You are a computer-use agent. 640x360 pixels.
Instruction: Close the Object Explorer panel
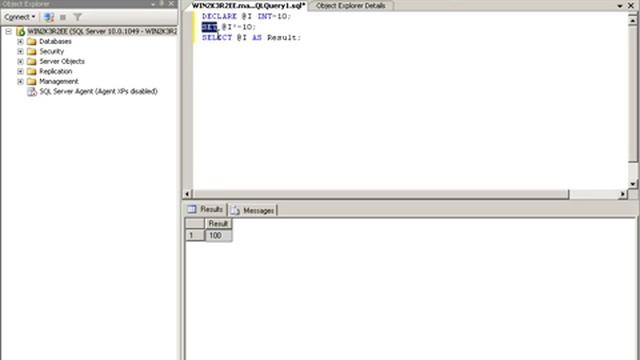coord(171,4)
